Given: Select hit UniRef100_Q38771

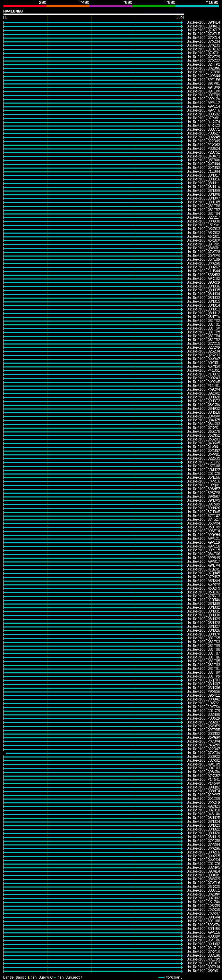Looking at the screenshot, I should [203, 129].
